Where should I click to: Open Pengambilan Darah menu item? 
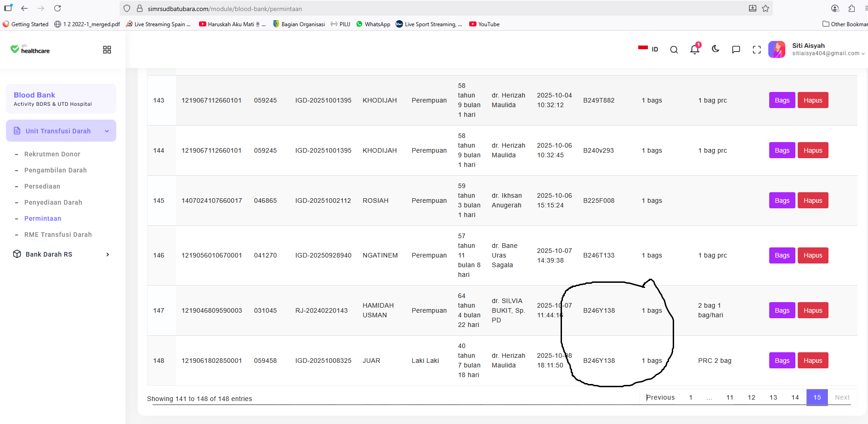pyautogui.click(x=56, y=170)
